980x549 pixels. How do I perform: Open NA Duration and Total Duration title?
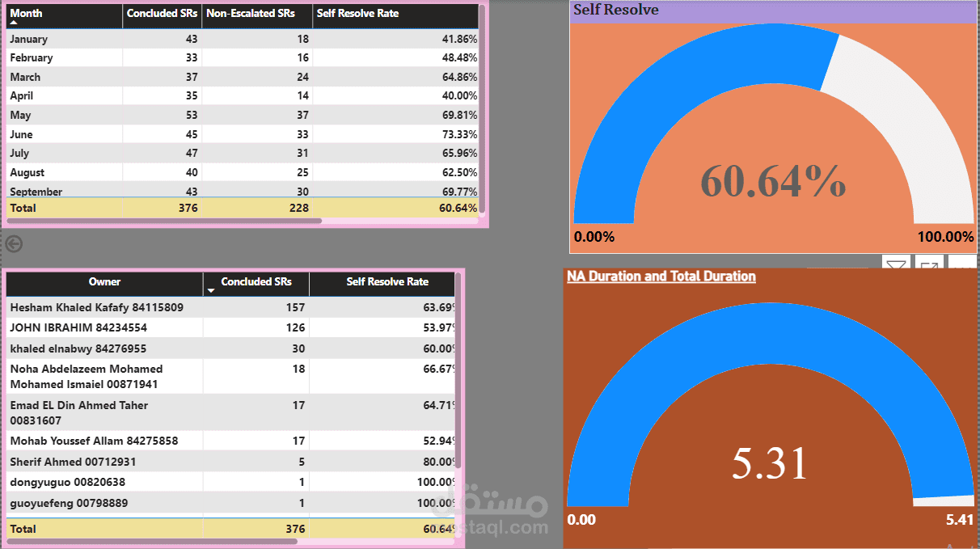coord(661,276)
